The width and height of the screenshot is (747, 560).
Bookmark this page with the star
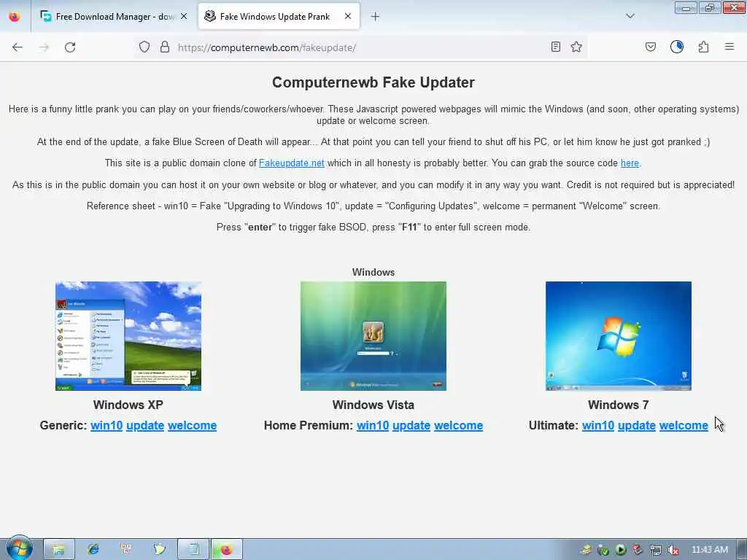pyautogui.click(x=576, y=47)
